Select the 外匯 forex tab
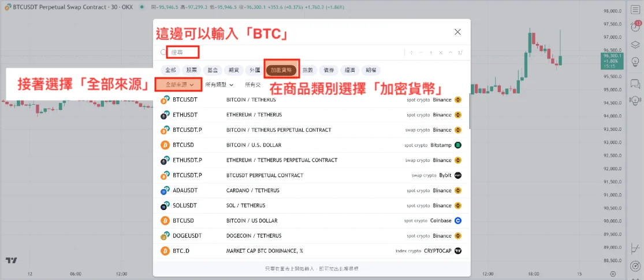Viewport: 644px width, 280px height. (255, 71)
